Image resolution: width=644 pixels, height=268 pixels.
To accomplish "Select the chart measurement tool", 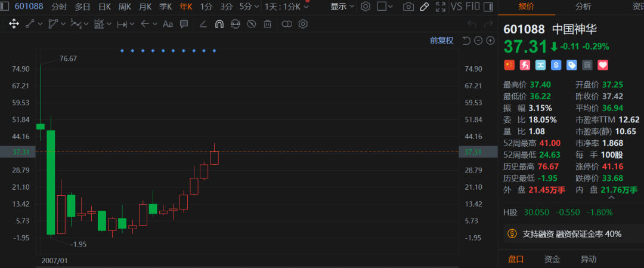I will (99, 24).
